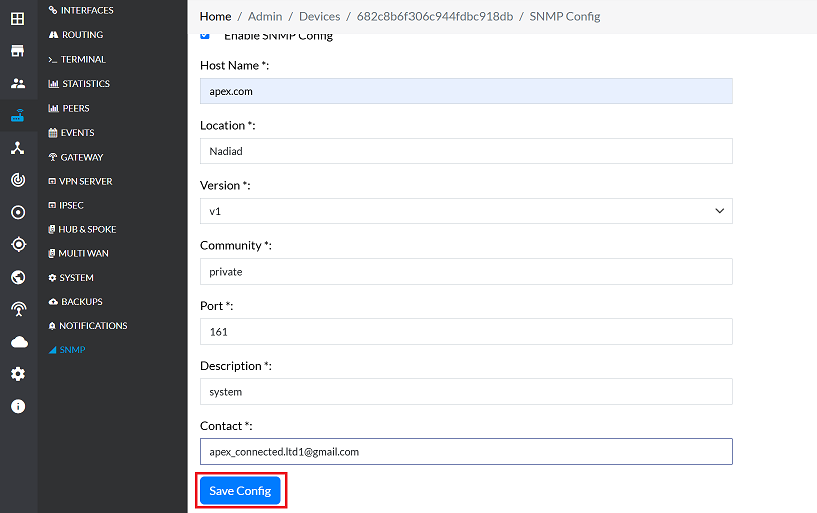Screen dimensions: 817x513
Task: Select the devices router icon
Action: tap(18, 116)
